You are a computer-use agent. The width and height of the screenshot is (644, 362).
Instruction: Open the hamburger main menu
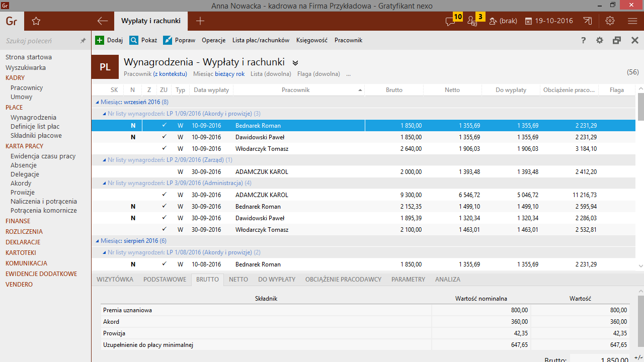click(x=633, y=21)
